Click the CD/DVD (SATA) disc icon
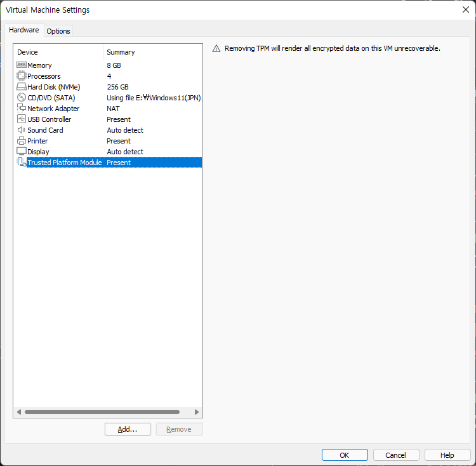The width and height of the screenshot is (476, 466). 21,97
